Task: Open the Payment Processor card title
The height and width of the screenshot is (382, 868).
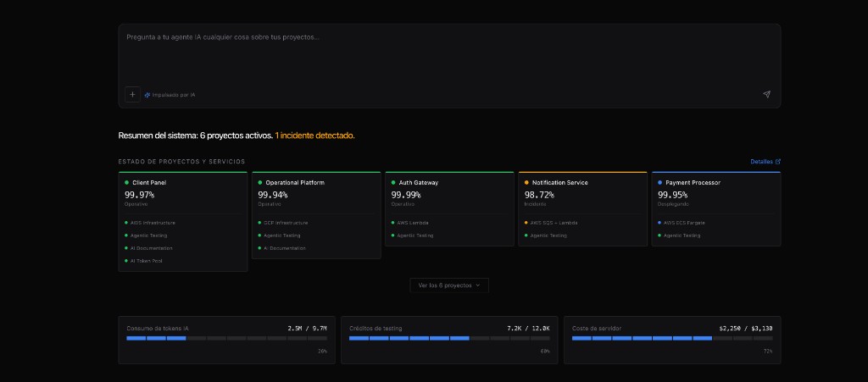Action: tap(693, 182)
